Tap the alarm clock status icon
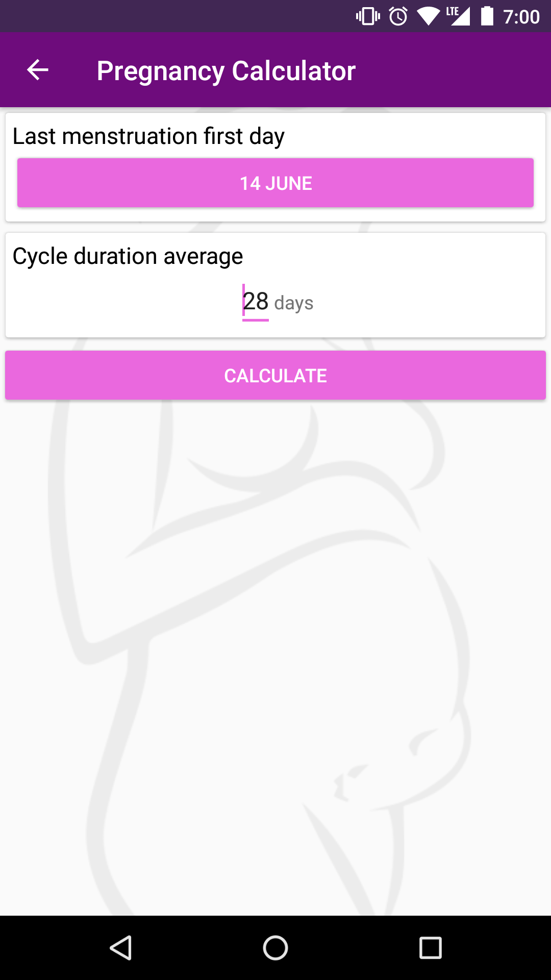This screenshot has height=980, width=551. click(x=398, y=16)
